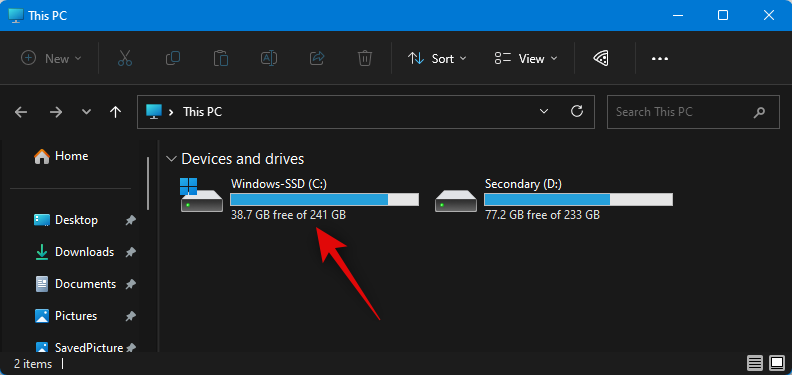Click the Search This PC field
The height and width of the screenshot is (375, 792).
coord(694,112)
